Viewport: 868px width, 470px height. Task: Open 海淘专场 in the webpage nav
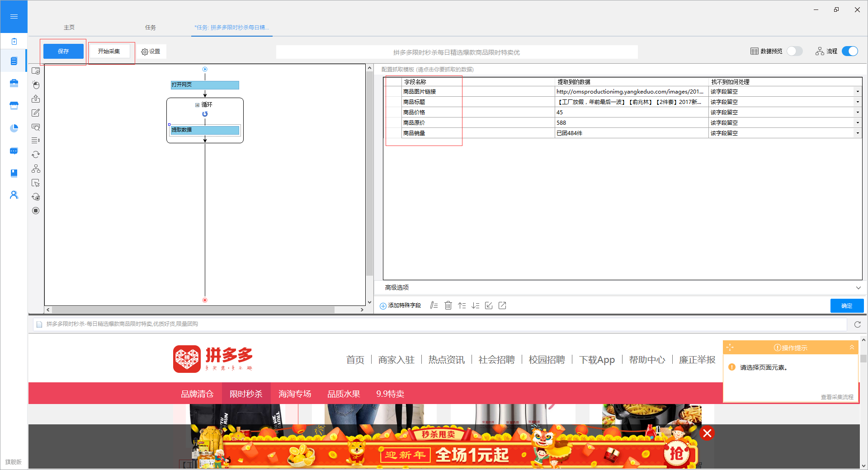pos(295,394)
